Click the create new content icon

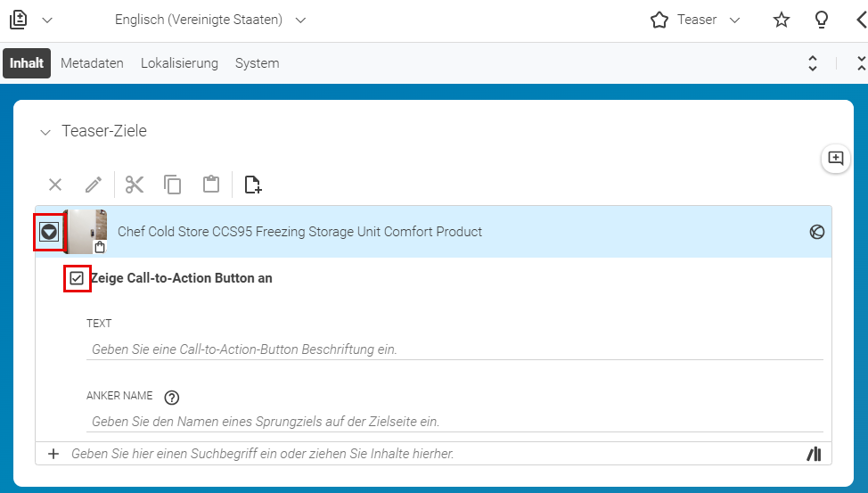point(253,185)
